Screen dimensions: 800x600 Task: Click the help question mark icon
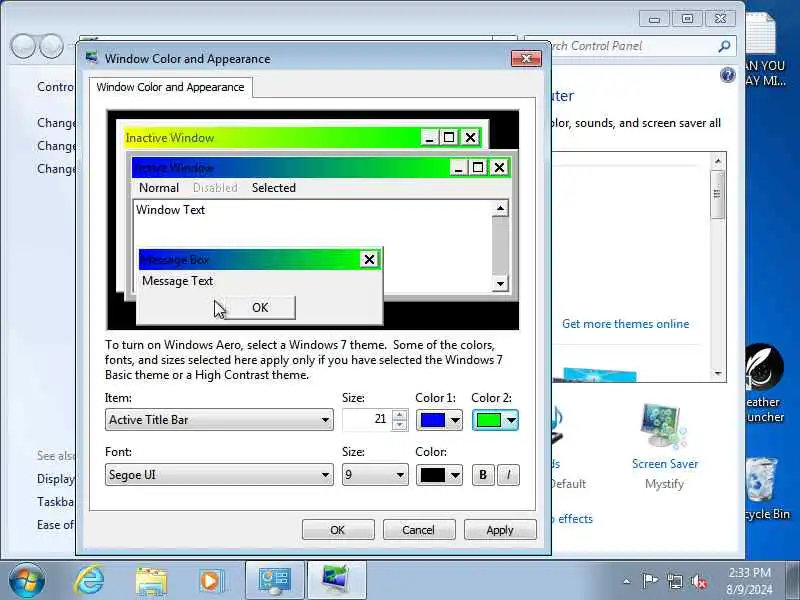click(728, 76)
